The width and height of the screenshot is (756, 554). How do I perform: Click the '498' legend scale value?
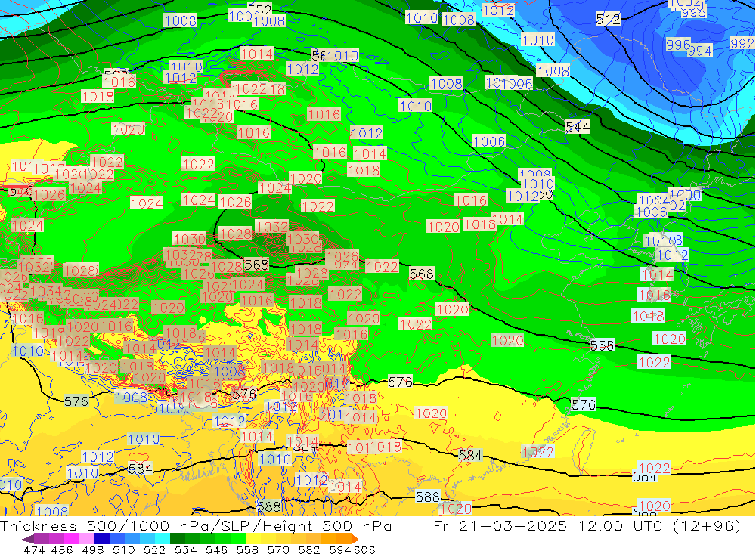[x=93, y=549]
